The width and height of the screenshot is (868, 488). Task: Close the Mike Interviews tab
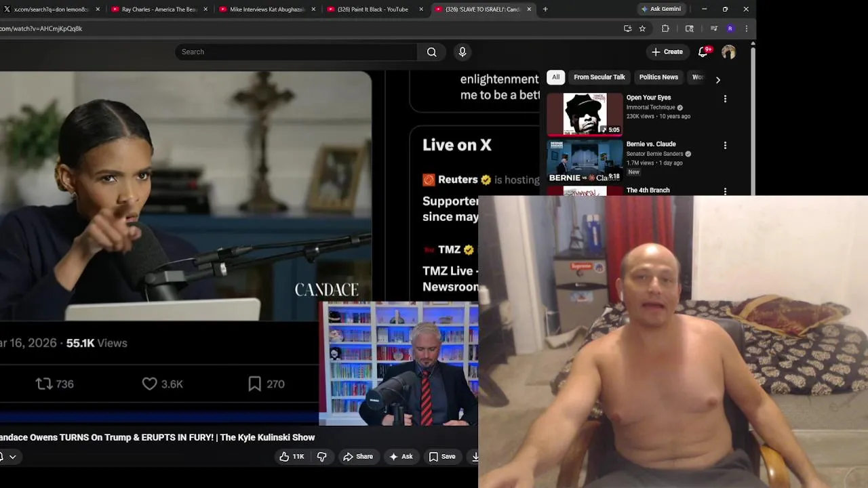(x=313, y=9)
